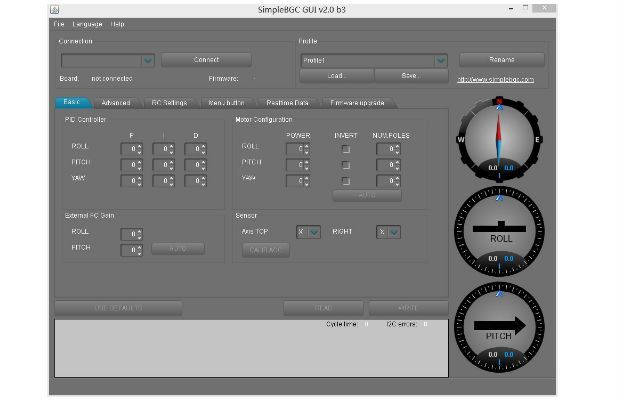Open the File menu

click(59, 24)
